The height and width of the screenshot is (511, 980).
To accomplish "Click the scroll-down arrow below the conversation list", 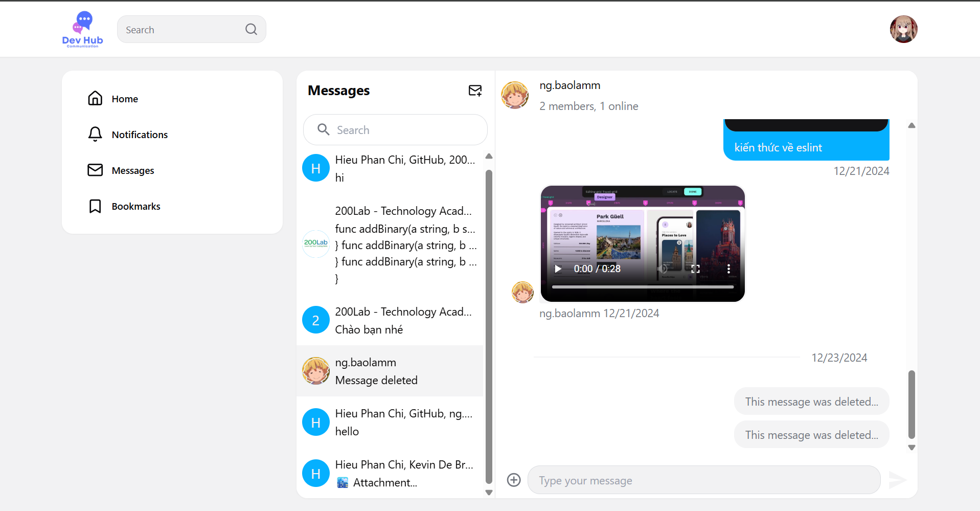I will pyautogui.click(x=489, y=493).
